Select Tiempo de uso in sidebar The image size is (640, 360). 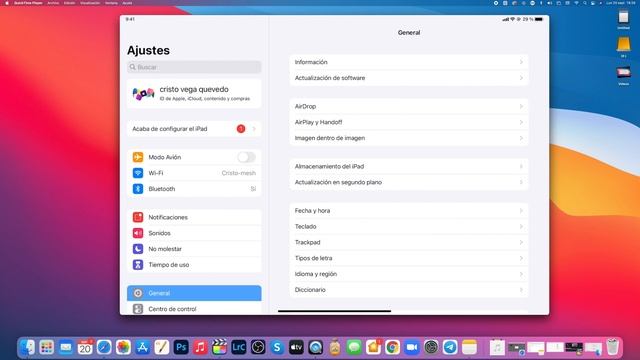(194, 265)
